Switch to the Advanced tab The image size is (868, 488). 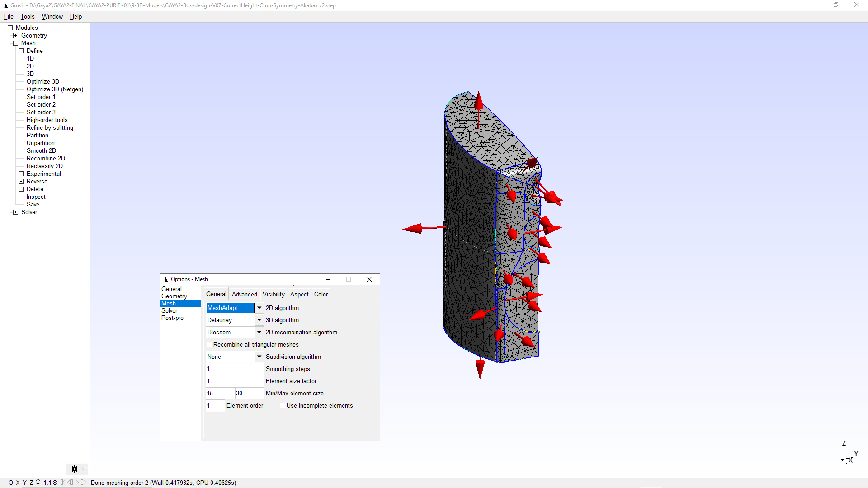pos(244,294)
